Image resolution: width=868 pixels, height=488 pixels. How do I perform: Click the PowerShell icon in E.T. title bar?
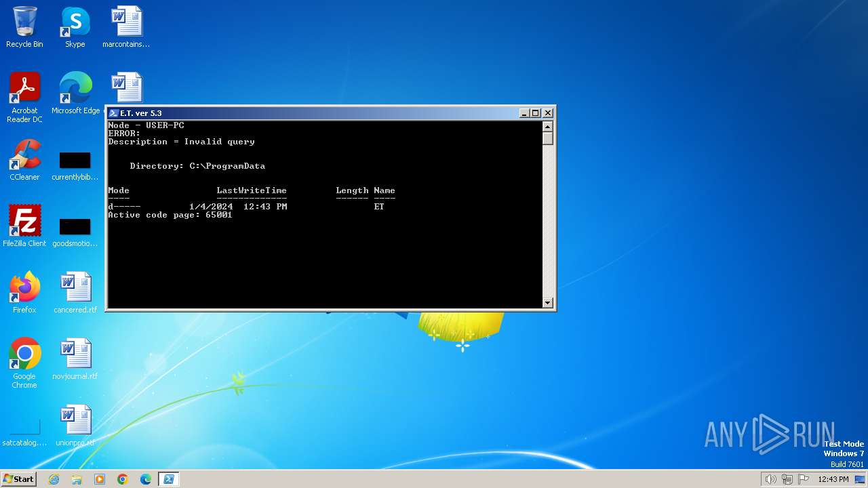tap(114, 113)
